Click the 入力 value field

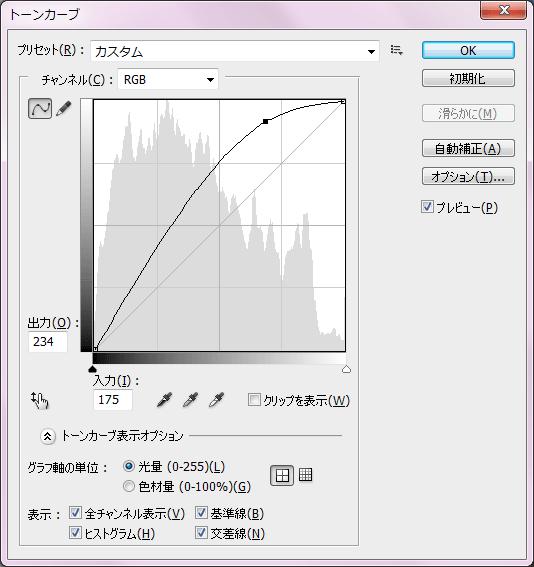coord(113,400)
